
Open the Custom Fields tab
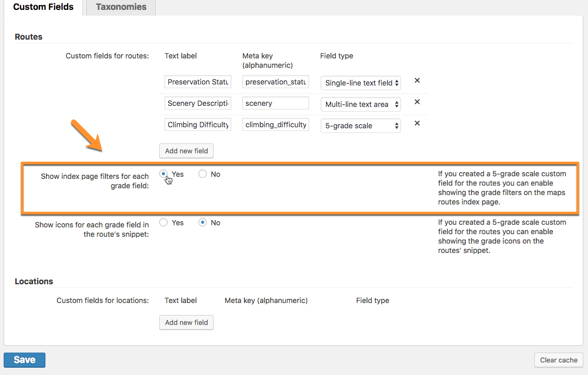pos(43,7)
